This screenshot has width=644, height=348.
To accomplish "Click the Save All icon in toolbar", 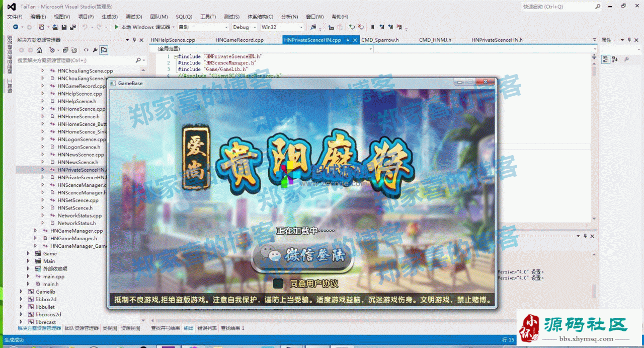I will click(72, 27).
